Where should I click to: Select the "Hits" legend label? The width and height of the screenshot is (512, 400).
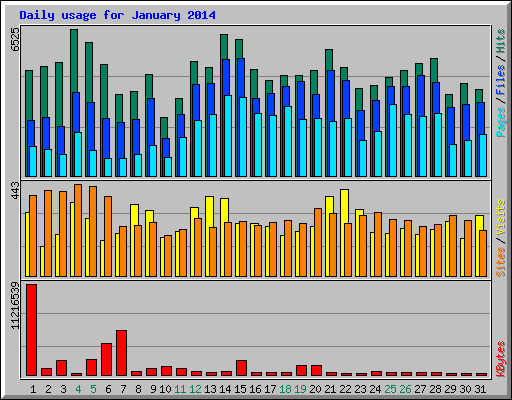pyautogui.click(x=501, y=41)
